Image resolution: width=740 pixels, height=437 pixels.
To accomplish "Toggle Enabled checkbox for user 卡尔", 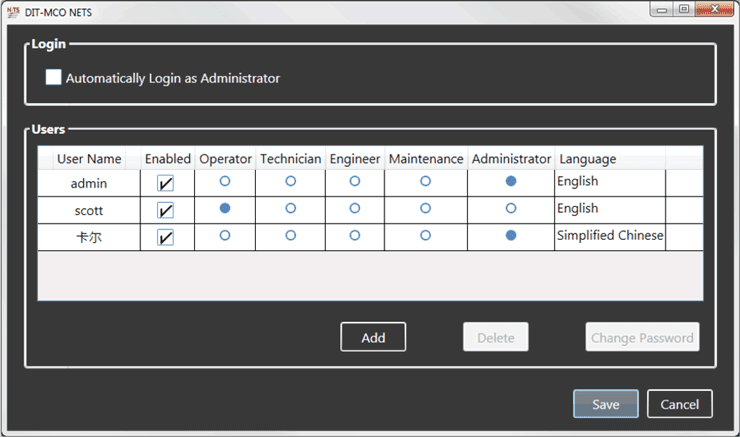I will click(x=166, y=237).
